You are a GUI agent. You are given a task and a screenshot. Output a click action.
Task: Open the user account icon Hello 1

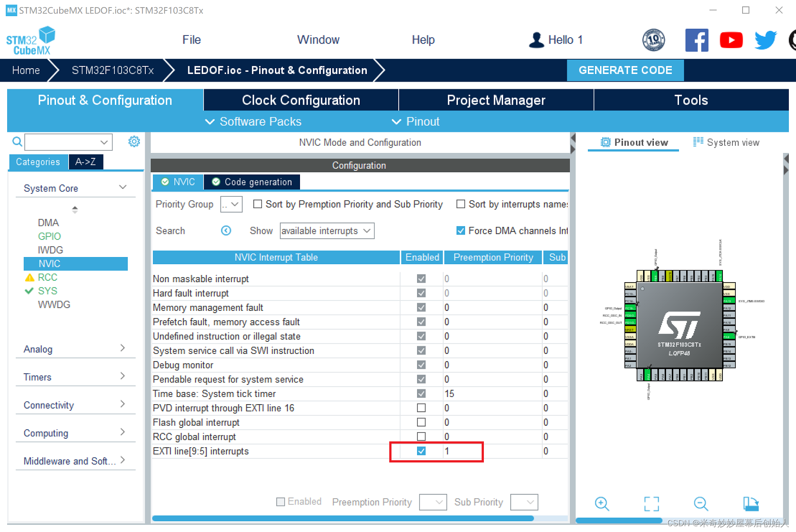[x=536, y=40]
